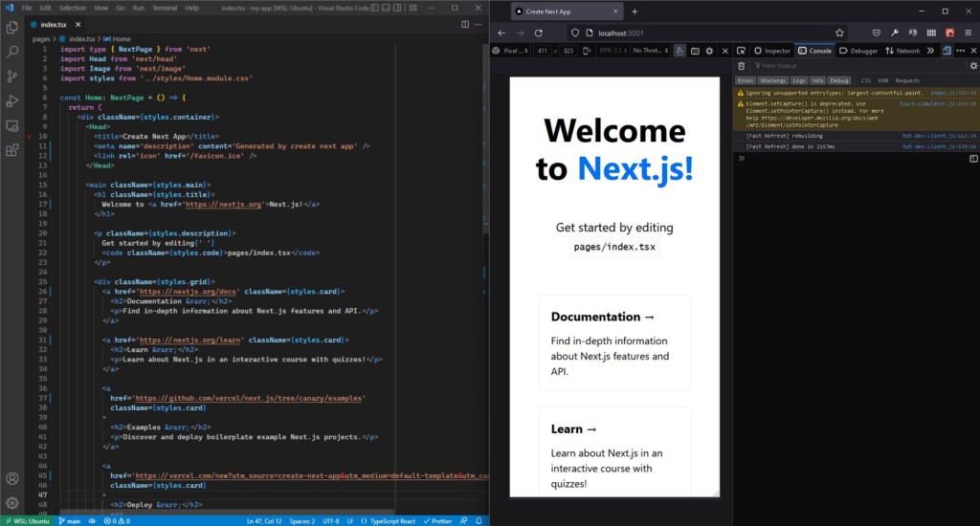Clear the web console output

(x=742, y=66)
